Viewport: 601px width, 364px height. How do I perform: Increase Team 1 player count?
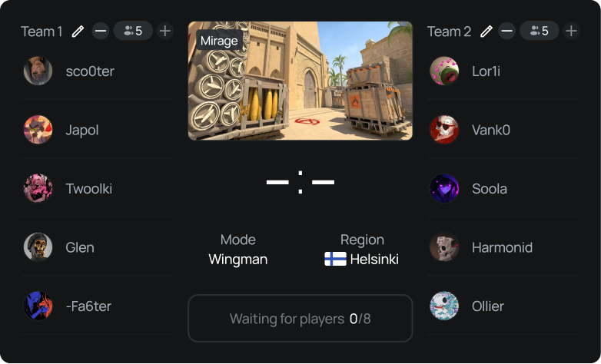(165, 31)
